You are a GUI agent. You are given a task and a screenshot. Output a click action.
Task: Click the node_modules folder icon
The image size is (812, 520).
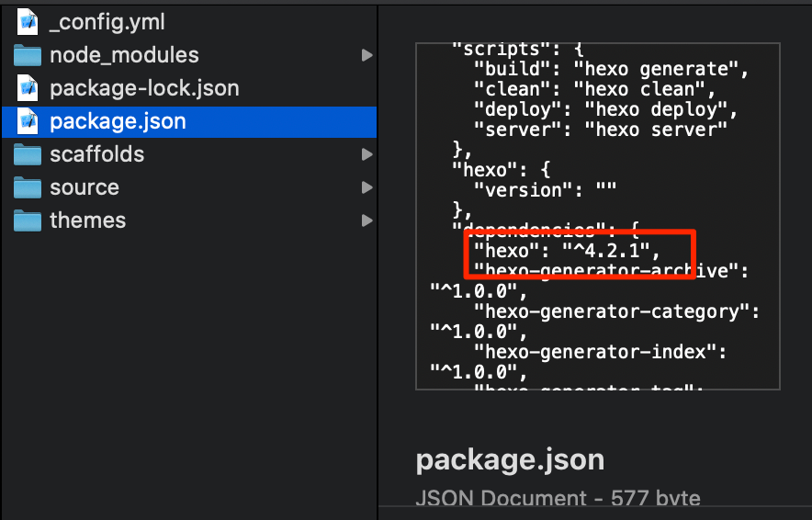28,55
